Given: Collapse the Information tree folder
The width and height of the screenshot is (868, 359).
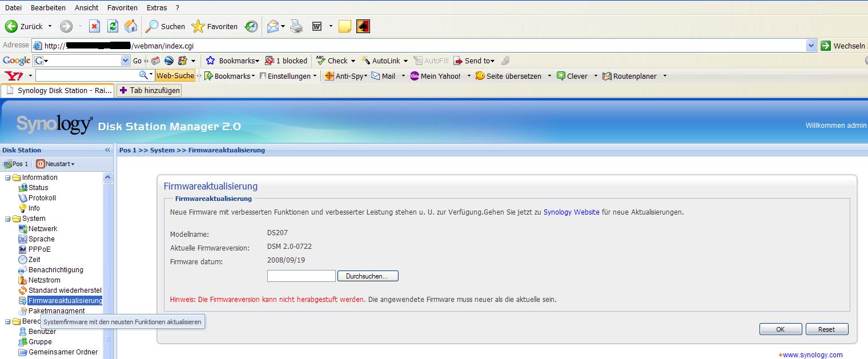Looking at the screenshot, I should (8, 178).
